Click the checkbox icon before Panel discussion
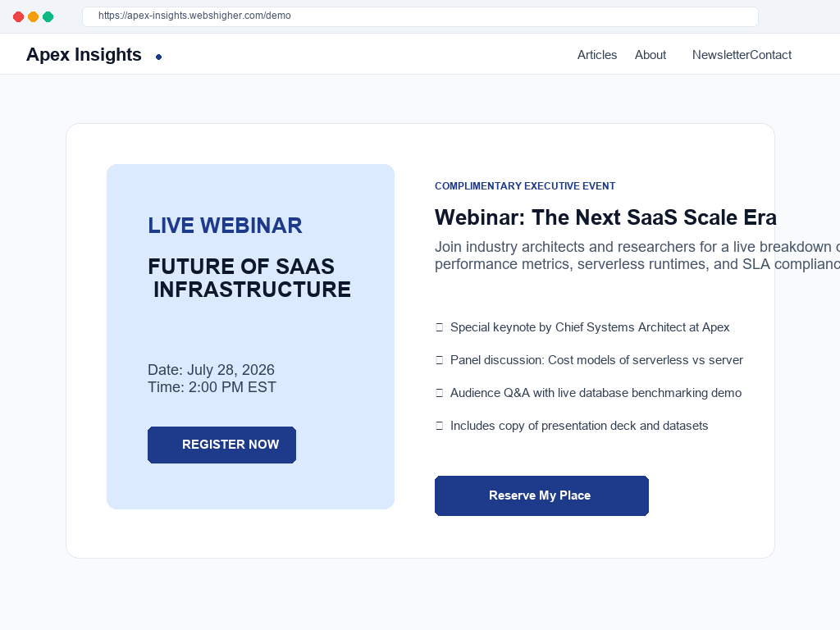Screen dimensions: 840x630 pyautogui.click(x=440, y=360)
